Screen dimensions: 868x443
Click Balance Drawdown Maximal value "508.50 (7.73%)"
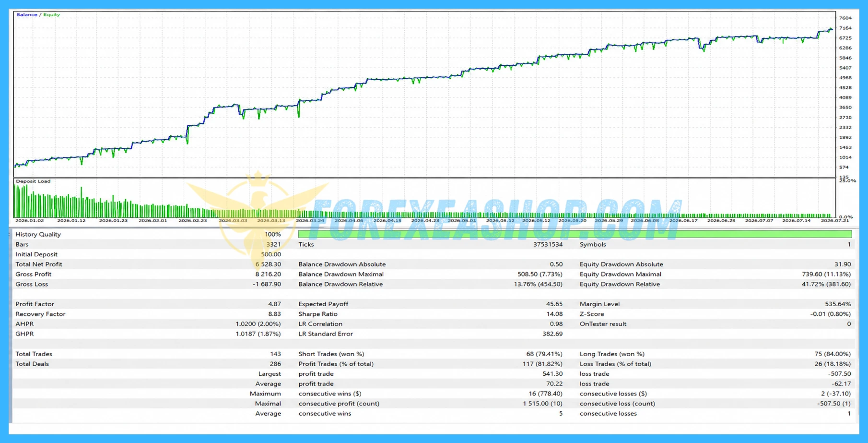pos(540,275)
